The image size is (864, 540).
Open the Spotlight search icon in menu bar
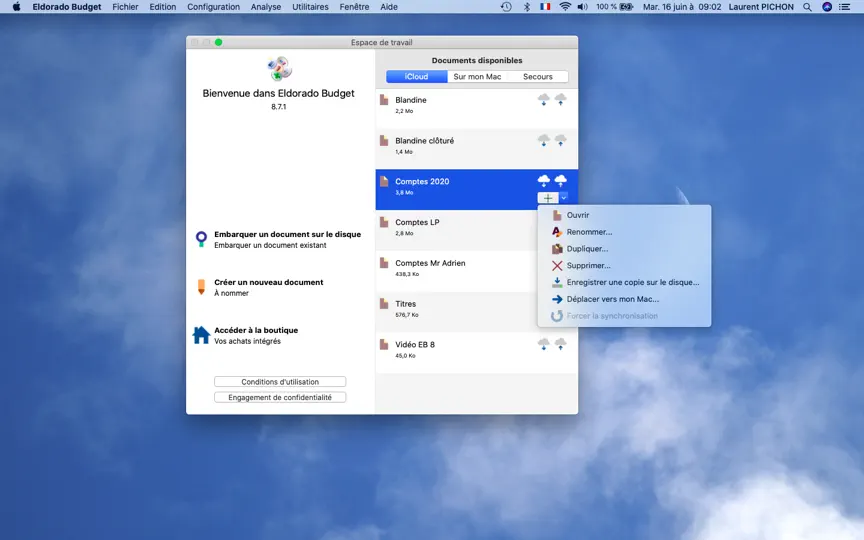[807, 7]
